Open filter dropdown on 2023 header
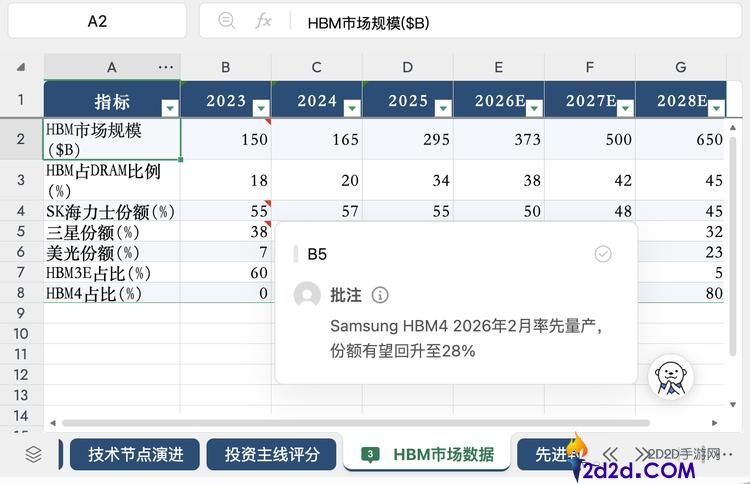Screen dimensions: 750x484 [261, 108]
